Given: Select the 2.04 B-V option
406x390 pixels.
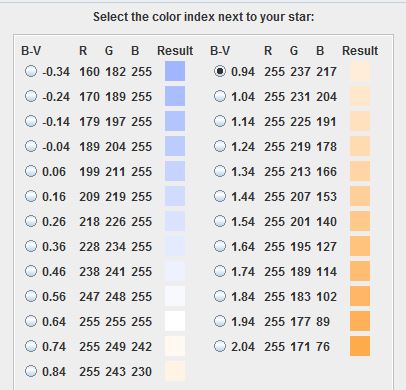Looking at the screenshot, I should click(x=220, y=346).
